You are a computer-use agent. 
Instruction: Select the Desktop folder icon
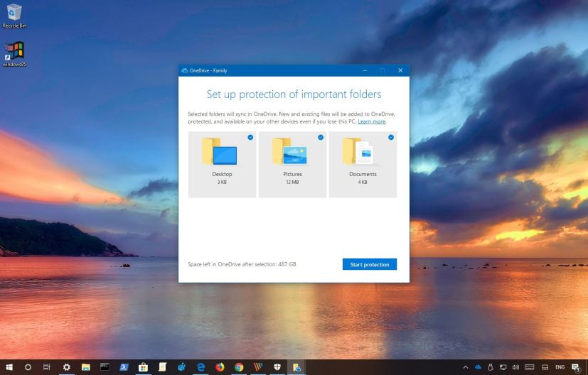(x=220, y=151)
